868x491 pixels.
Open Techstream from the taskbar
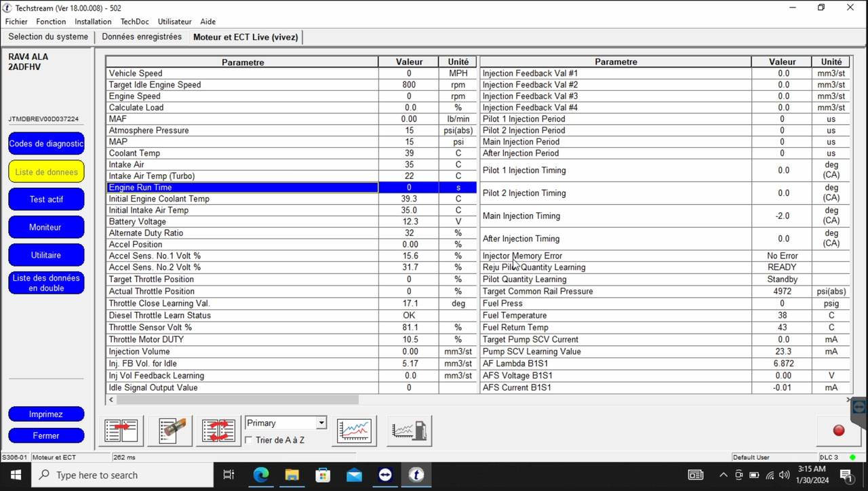pyautogui.click(x=416, y=475)
